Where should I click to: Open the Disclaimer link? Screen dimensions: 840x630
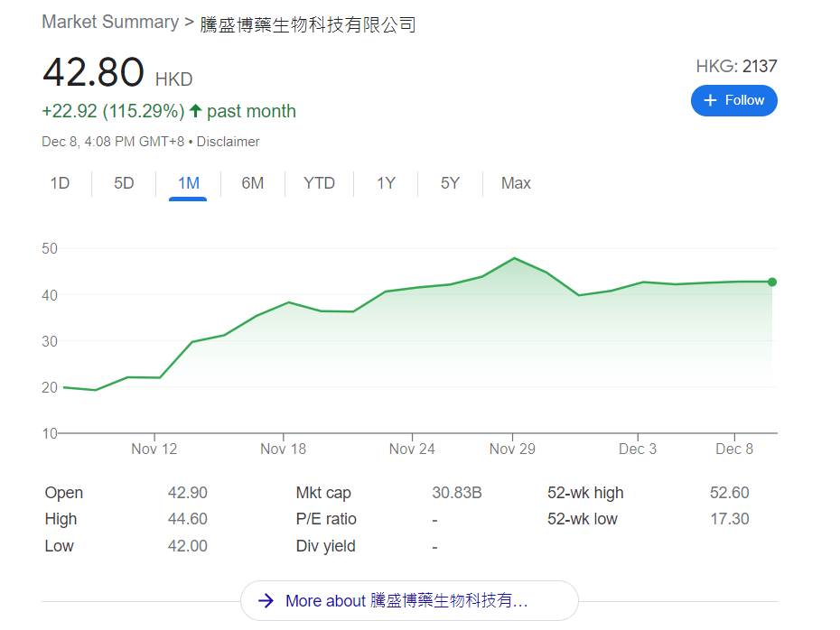point(228,142)
